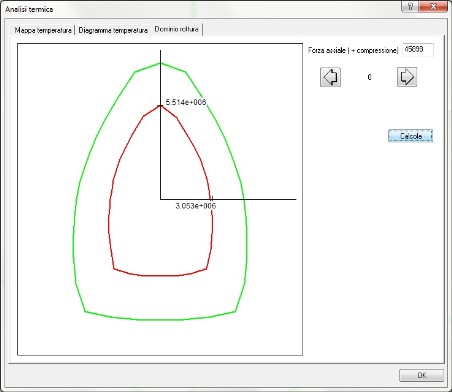Click the horizontal axis line in plot
452x392 pixels.
(267, 199)
